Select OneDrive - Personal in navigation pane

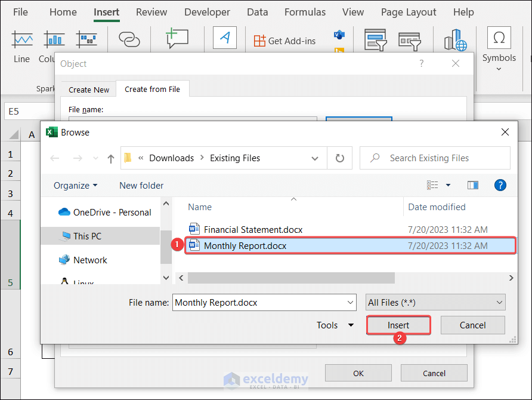click(104, 213)
